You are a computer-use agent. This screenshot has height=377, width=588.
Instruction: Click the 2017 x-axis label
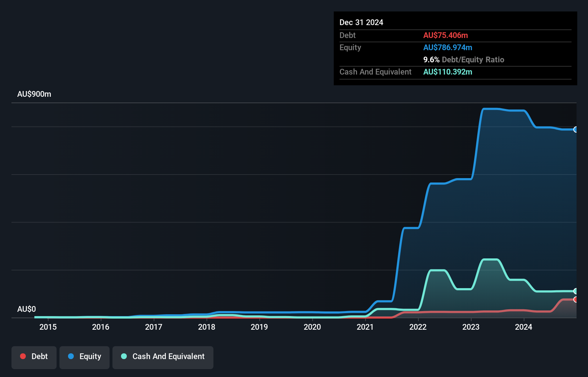(154, 327)
